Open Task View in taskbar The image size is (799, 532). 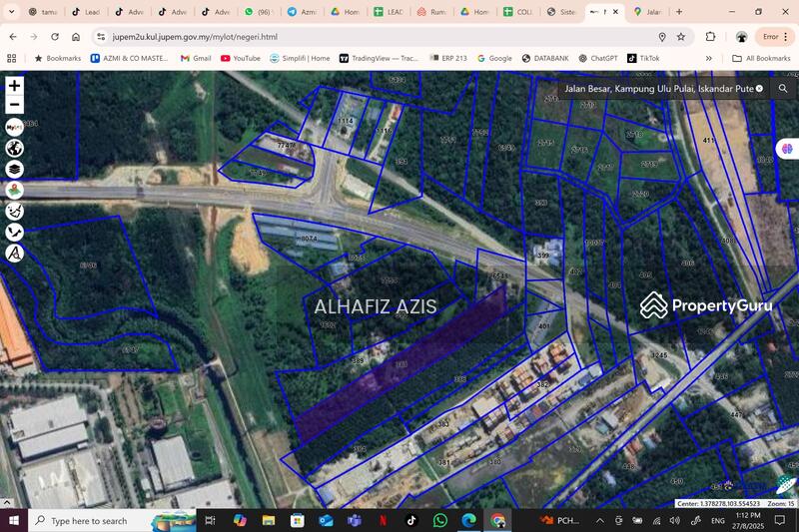point(210,520)
